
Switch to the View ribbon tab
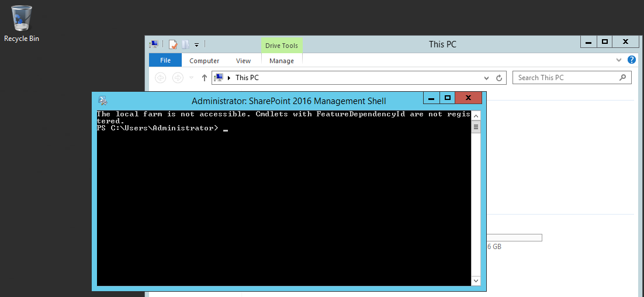click(243, 61)
